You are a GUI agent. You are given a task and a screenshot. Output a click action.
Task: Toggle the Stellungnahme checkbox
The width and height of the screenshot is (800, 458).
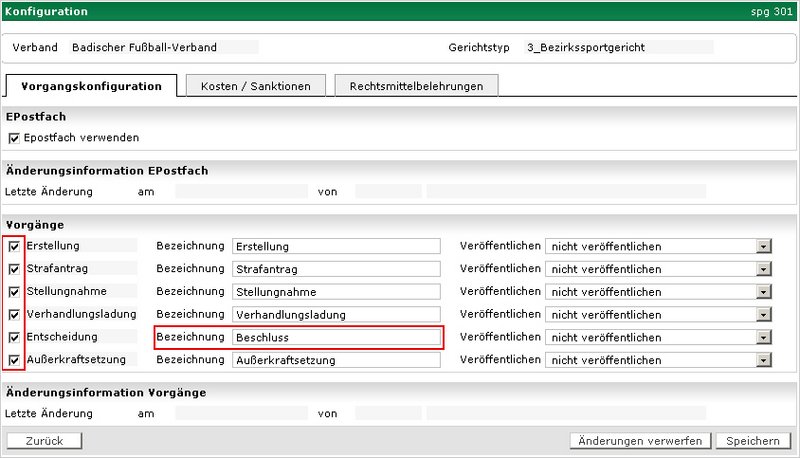tap(14, 292)
